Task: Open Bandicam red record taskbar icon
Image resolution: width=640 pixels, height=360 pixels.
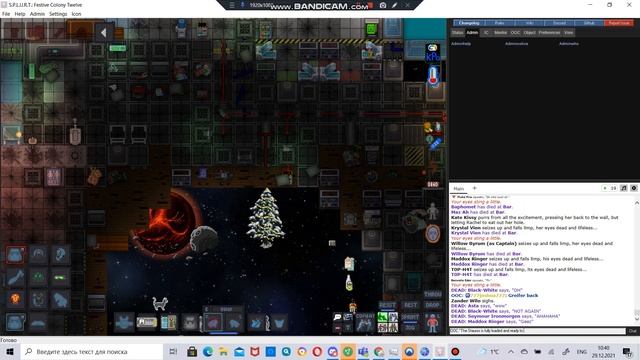Action: click(x=455, y=351)
